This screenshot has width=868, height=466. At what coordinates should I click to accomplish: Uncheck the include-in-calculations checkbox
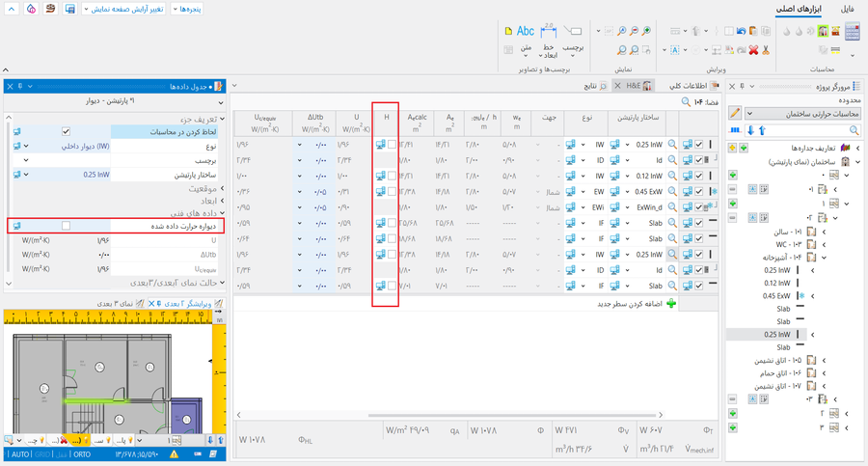tap(66, 131)
